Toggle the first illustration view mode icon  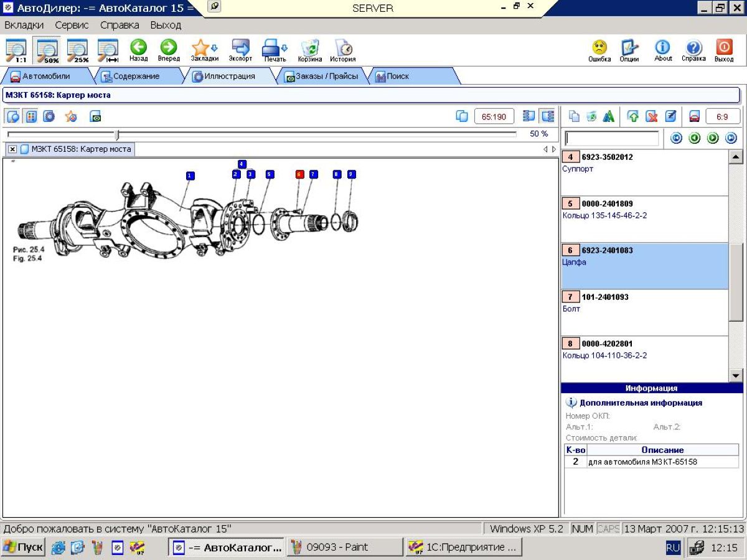click(14, 116)
